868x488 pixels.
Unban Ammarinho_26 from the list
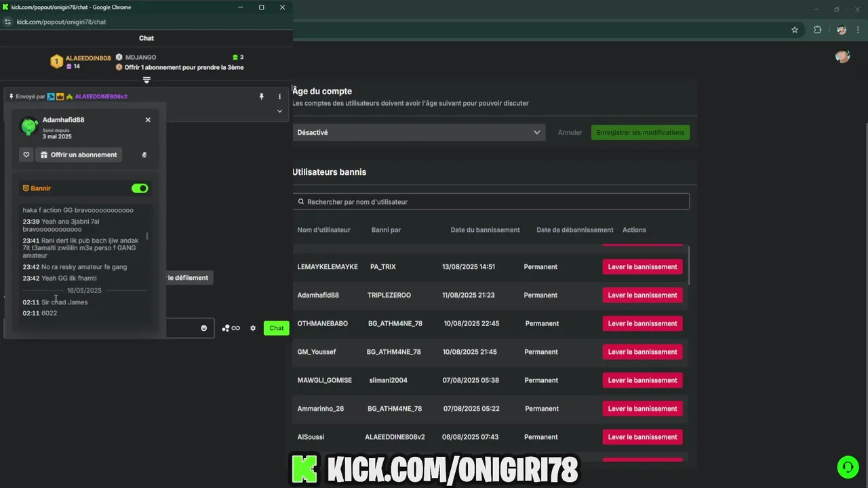point(642,409)
